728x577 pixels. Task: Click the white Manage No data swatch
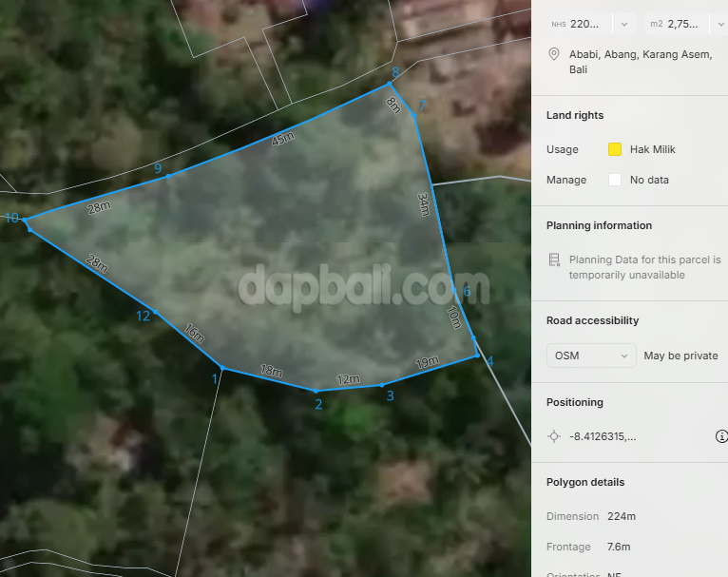pyautogui.click(x=615, y=180)
